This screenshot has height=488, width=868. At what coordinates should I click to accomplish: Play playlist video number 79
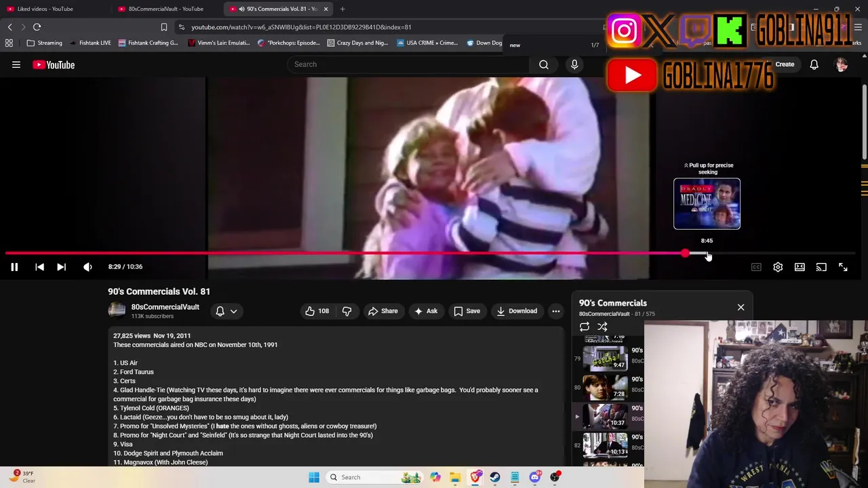pos(606,358)
